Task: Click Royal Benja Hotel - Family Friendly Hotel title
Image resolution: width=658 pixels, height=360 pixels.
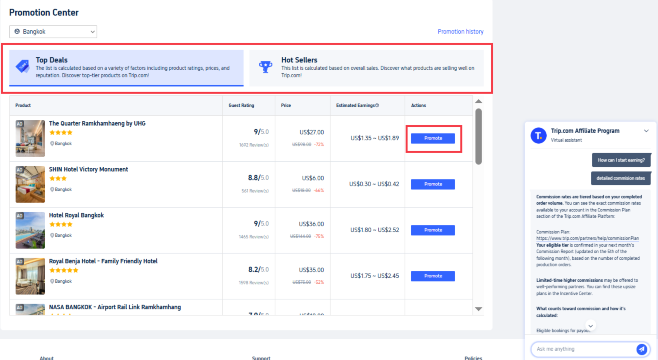Action: [103, 261]
